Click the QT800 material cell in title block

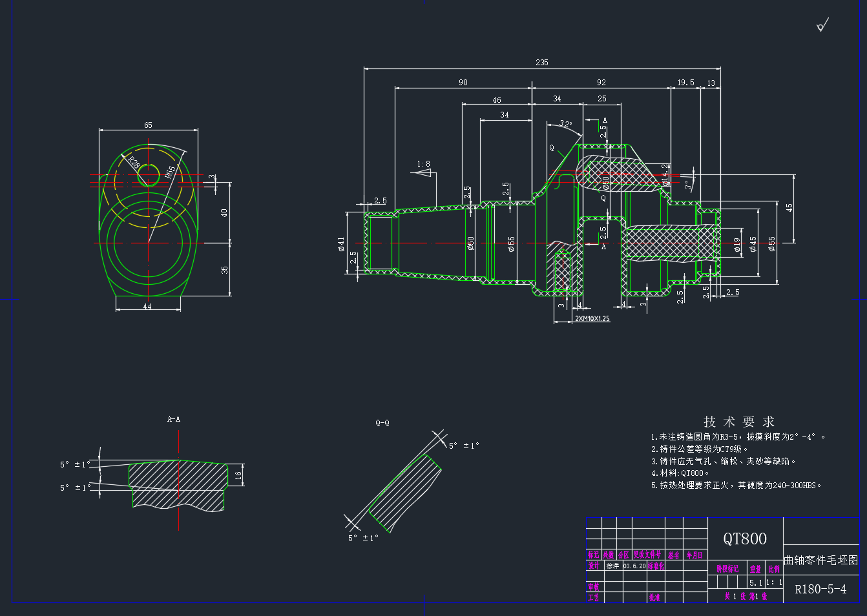745,539
